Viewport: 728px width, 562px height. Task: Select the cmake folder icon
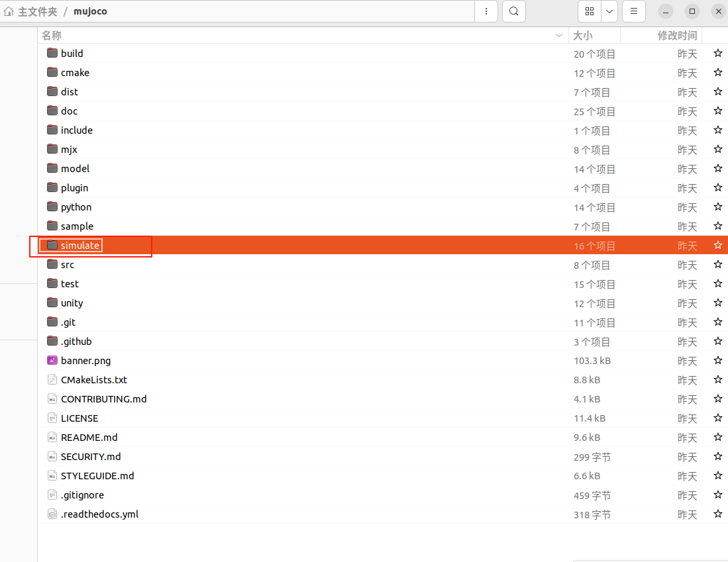[52, 72]
